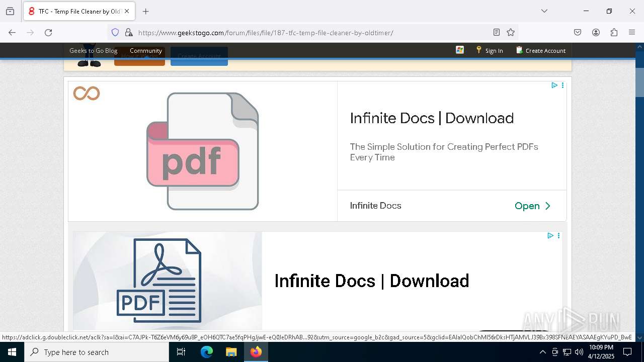Show hidden system tray icons
The image size is (644, 362).
tap(542, 352)
